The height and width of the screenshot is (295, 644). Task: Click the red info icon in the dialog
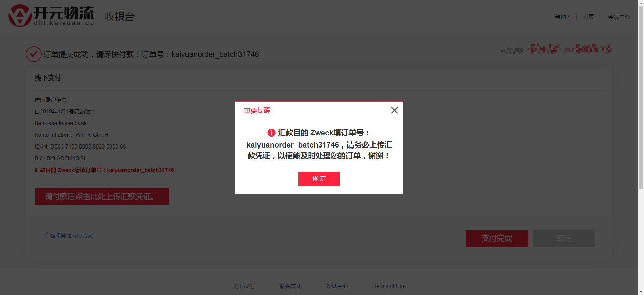coord(271,133)
